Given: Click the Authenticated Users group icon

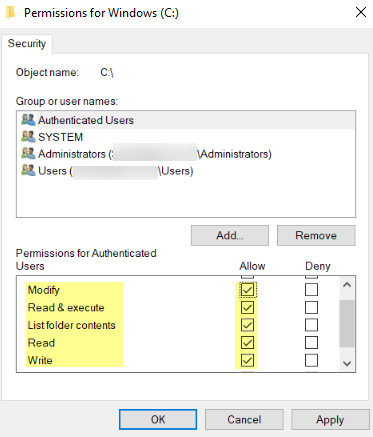Looking at the screenshot, I should (28, 120).
